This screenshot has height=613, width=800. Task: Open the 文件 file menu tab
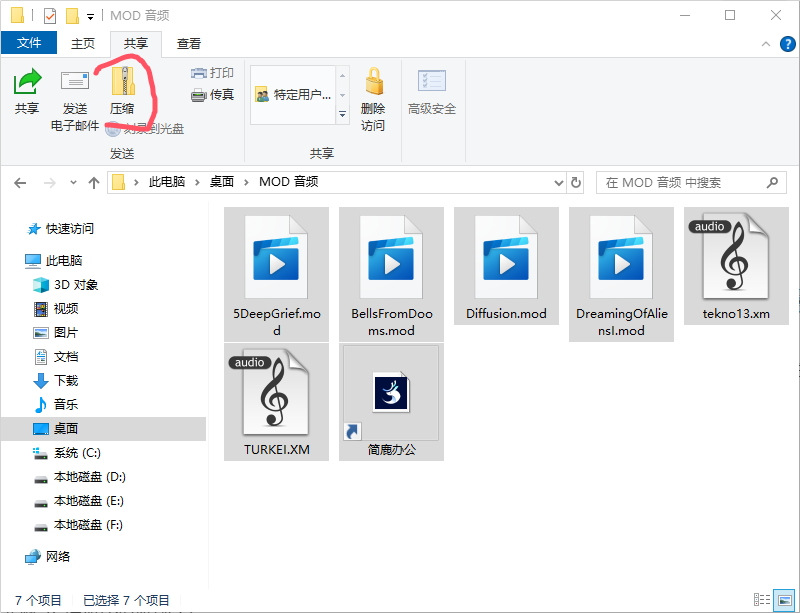(x=29, y=43)
